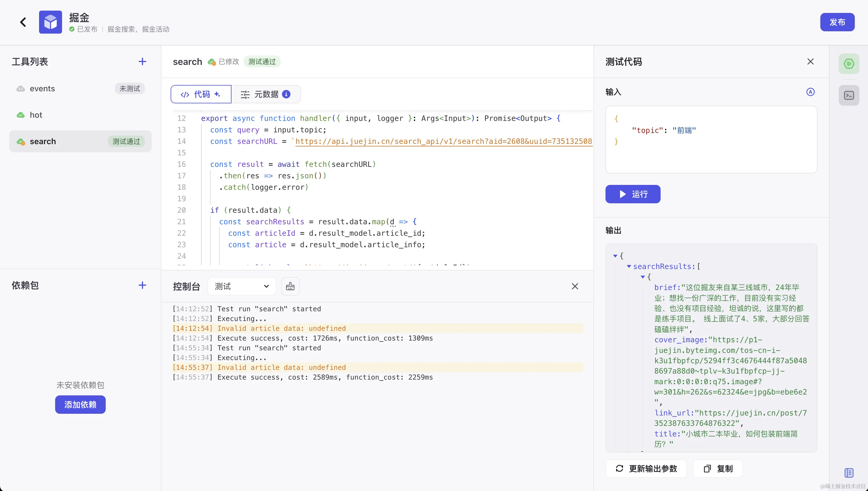Click the info icon beside 元数据
Image resolution: width=868 pixels, height=491 pixels.
coord(286,94)
